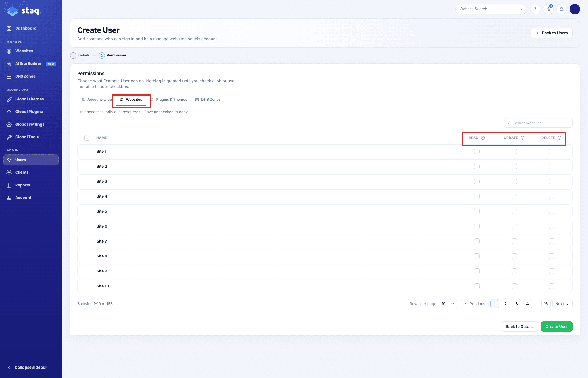Open the AI sparkle icon with badge
Viewport: 588px width, 378px height.
click(548, 9)
